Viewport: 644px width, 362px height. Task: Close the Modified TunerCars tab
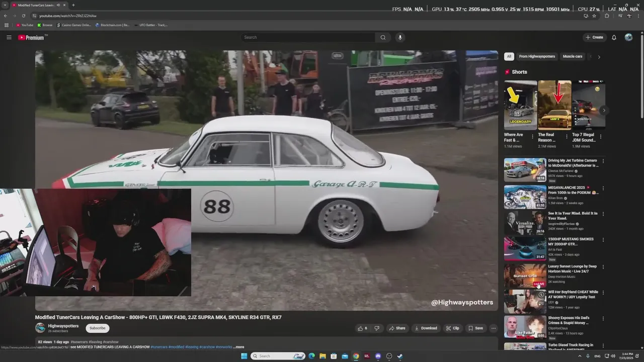point(64,5)
